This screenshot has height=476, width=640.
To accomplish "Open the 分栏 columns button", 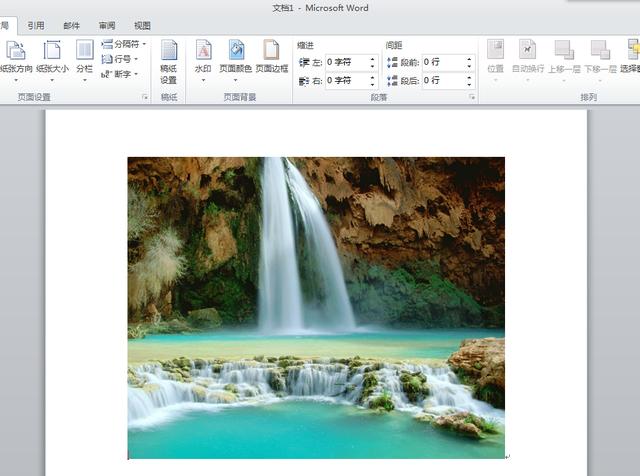I will point(84,61).
